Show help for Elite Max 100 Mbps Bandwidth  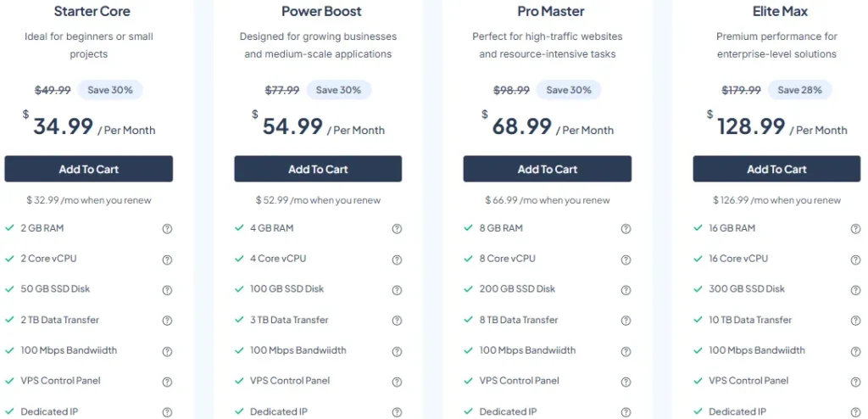pyautogui.click(x=855, y=351)
